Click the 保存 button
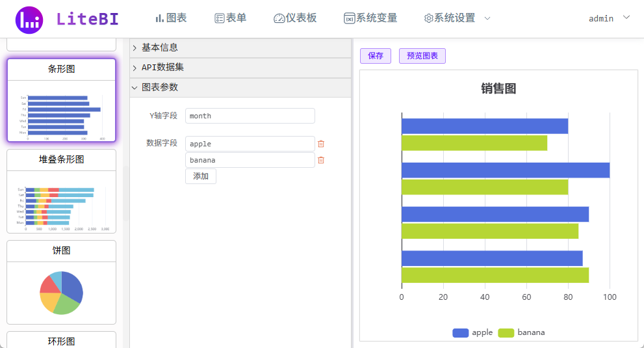The width and height of the screenshot is (644, 348). 376,56
